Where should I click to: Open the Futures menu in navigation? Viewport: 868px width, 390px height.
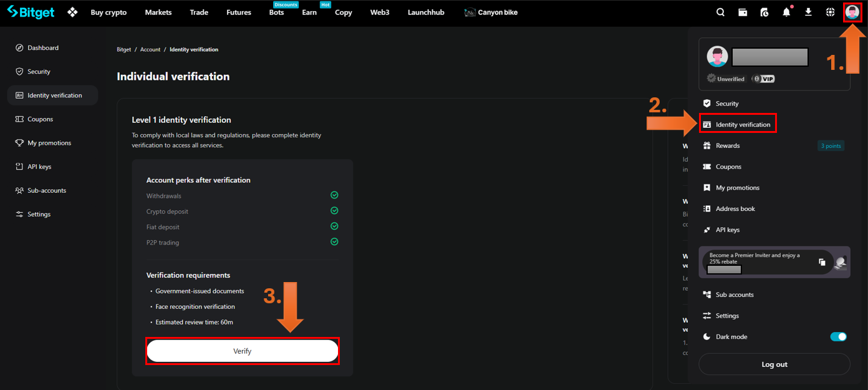click(x=239, y=12)
